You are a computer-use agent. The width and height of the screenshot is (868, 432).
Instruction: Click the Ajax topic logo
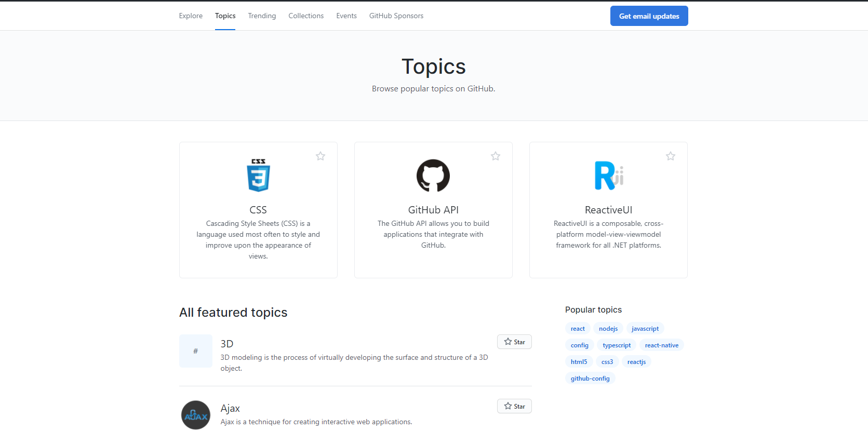[x=196, y=415]
